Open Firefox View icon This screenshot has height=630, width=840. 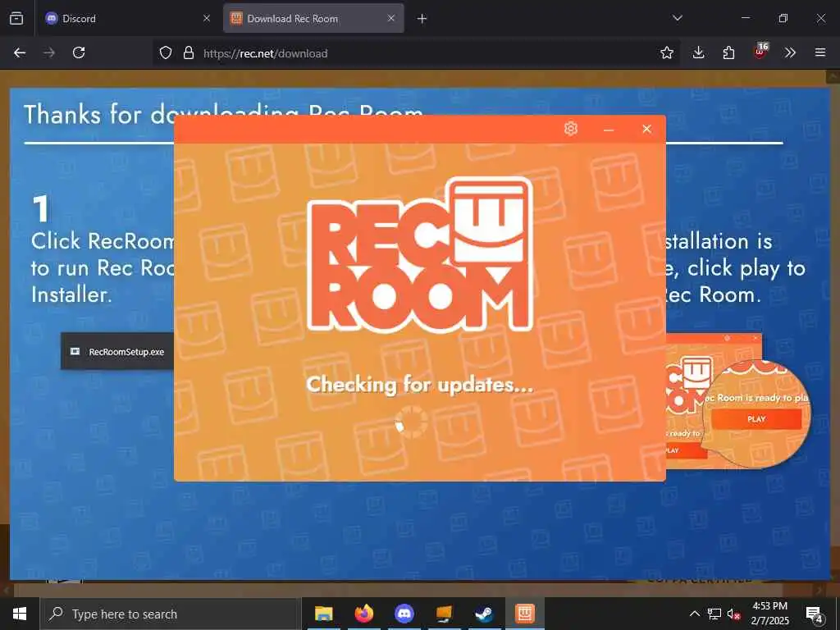tap(16, 18)
